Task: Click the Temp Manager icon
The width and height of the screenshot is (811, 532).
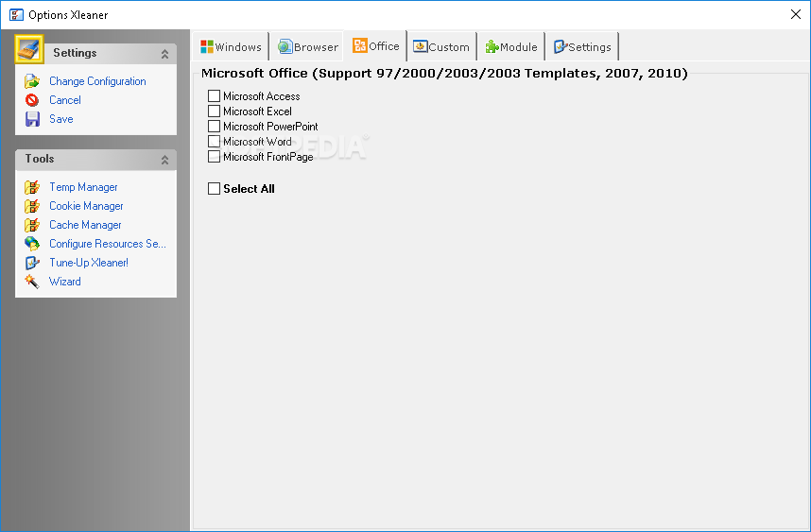Action: tap(32, 187)
